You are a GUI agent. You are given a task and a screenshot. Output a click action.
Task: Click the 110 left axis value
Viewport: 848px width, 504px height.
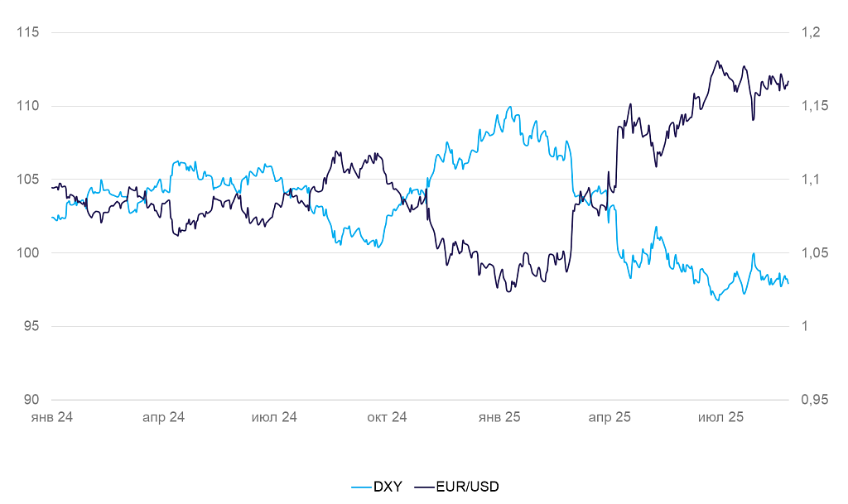(28, 106)
